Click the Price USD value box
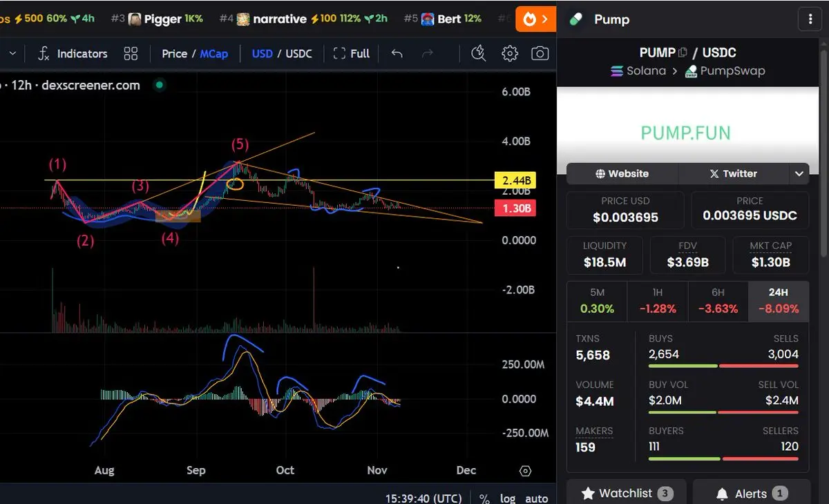The width and height of the screenshot is (829, 504). click(625, 210)
